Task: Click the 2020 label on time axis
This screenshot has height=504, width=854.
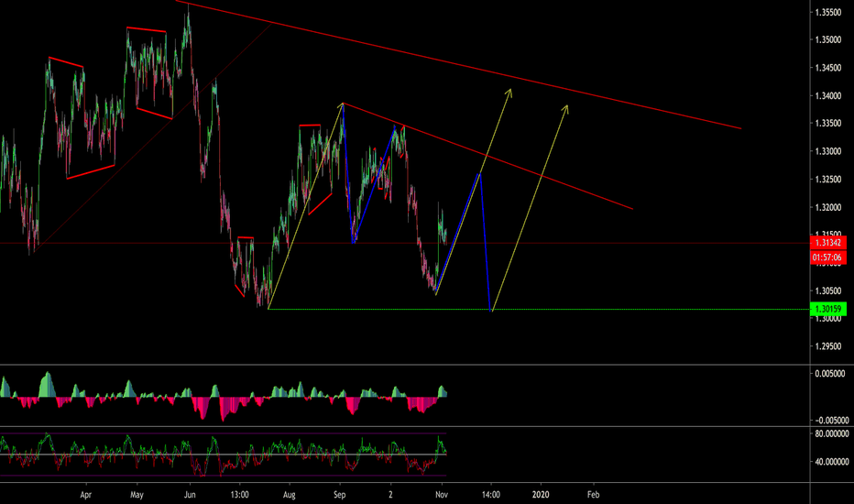Action: click(541, 495)
